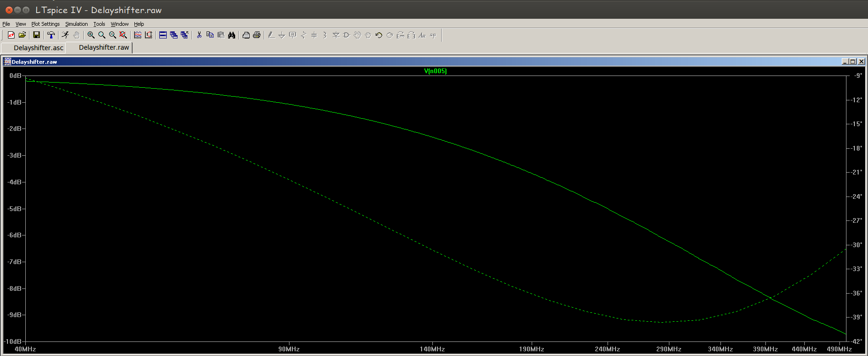Zoom to fit with the crossed magnifier icon

[x=123, y=35]
